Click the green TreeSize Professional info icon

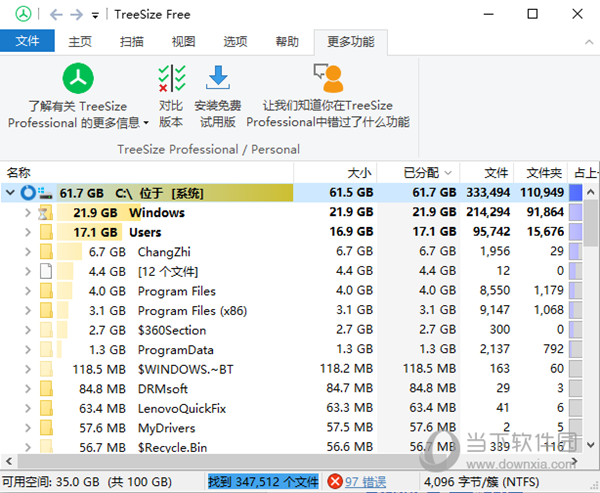(78, 78)
